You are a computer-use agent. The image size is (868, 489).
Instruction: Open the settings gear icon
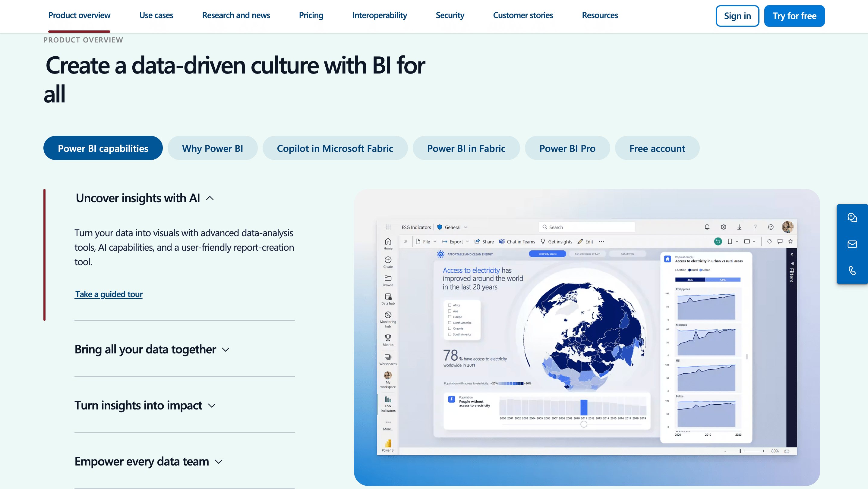[x=723, y=227]
